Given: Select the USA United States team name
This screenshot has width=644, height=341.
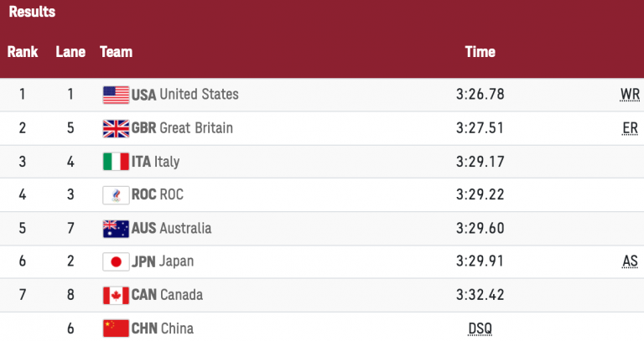Looking at the screenshot, I should [185, 95].
